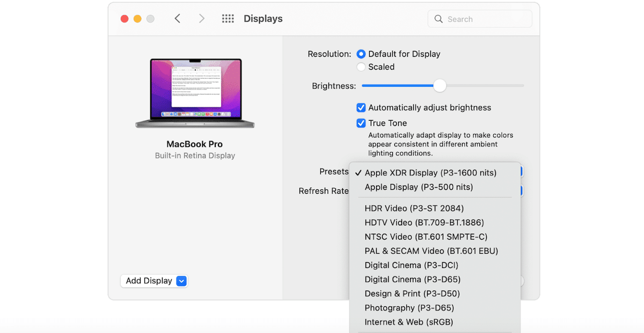This screenshot has height=333, width=644.
Task: Choose Design & Print (P3-D50) preset
Action: tap(435, 293)
